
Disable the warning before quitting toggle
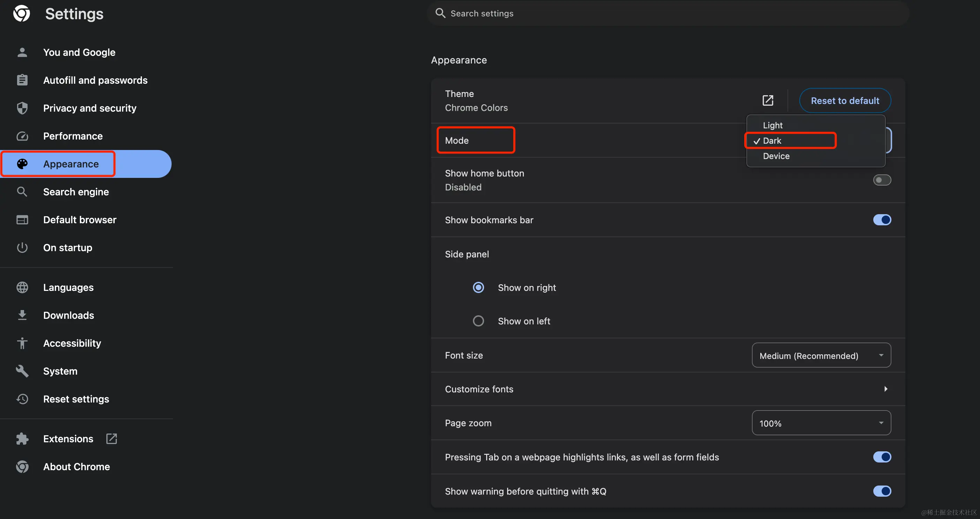(x=882, y=491)
